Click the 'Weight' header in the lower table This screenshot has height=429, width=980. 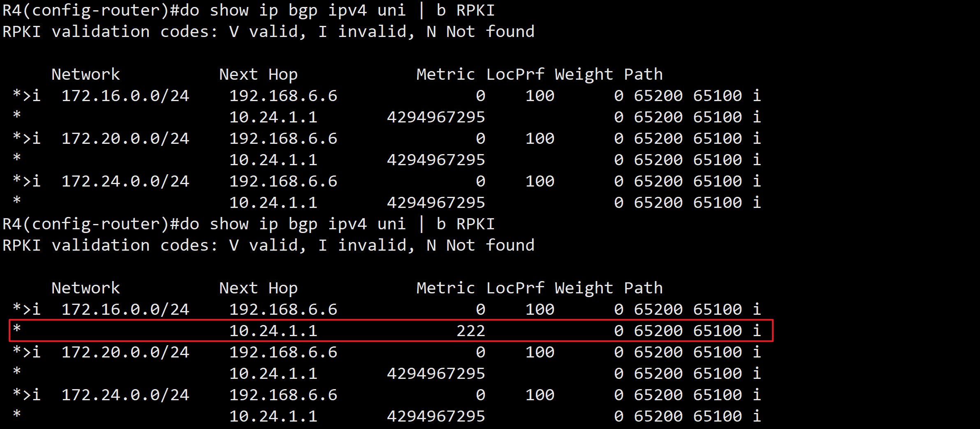(584, 289)
